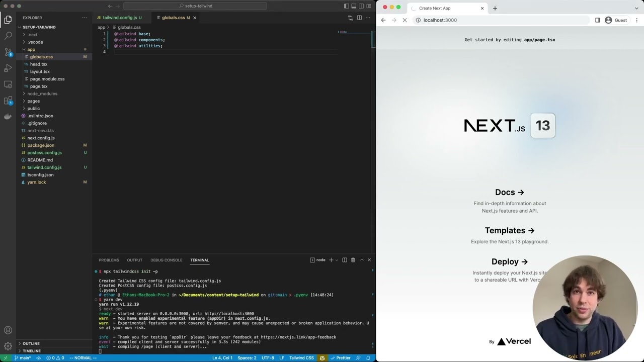Open the terminal launch profile dropdown arrow
This screenshot has height=362, width=644.
[x=337, y=260]
